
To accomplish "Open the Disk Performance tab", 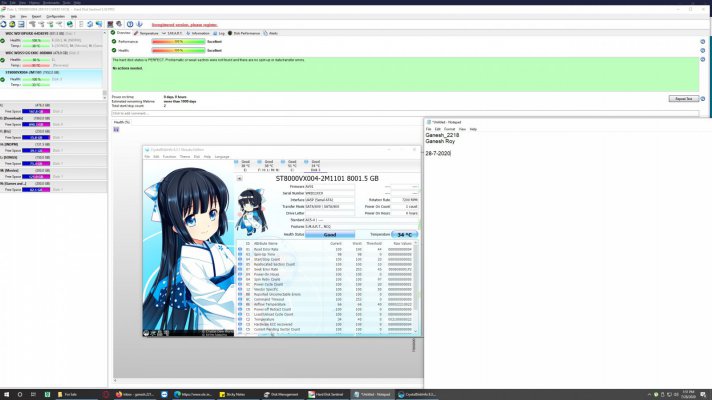I will tap(244, 33).
